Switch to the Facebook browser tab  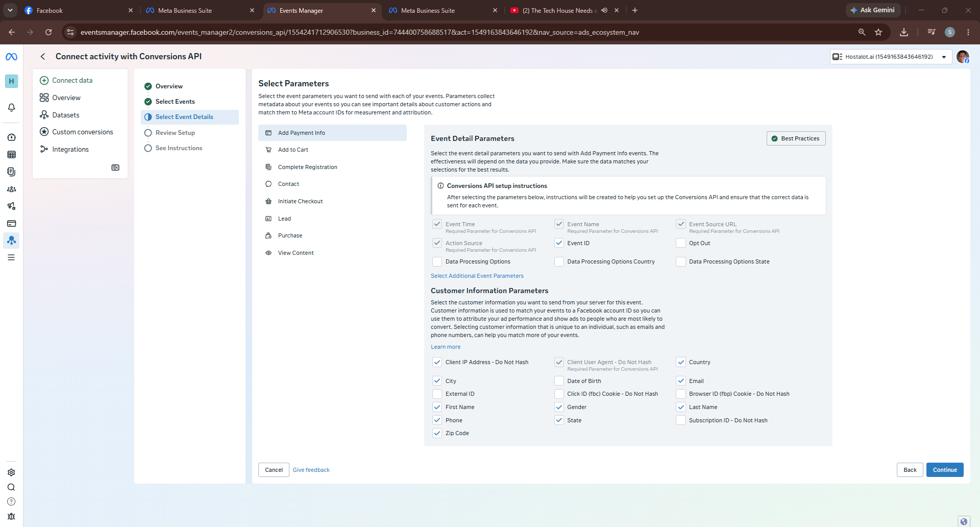pos(79,10)
